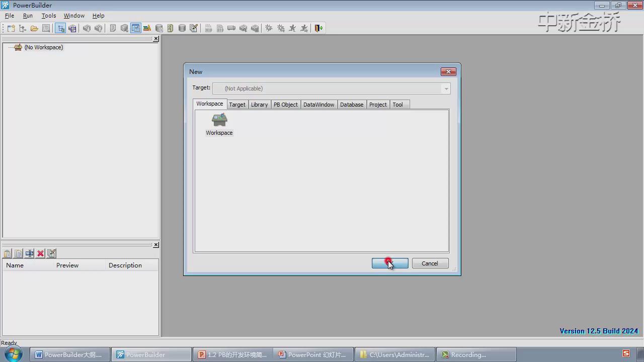Click the Description column header

click(x=132, y=265)
